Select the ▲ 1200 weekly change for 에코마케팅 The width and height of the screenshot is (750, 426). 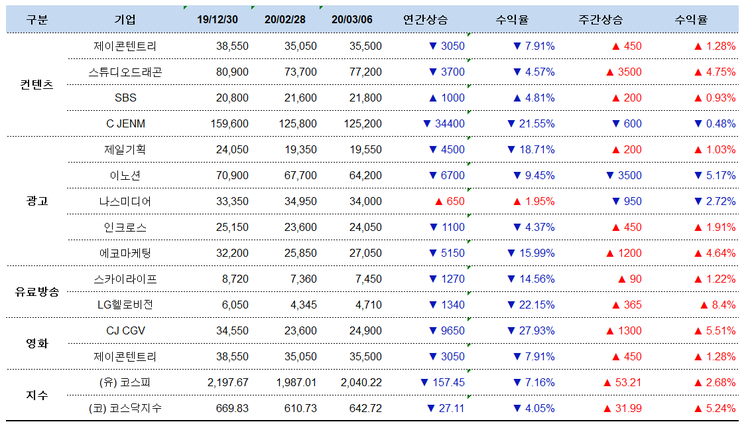[624, 253]
